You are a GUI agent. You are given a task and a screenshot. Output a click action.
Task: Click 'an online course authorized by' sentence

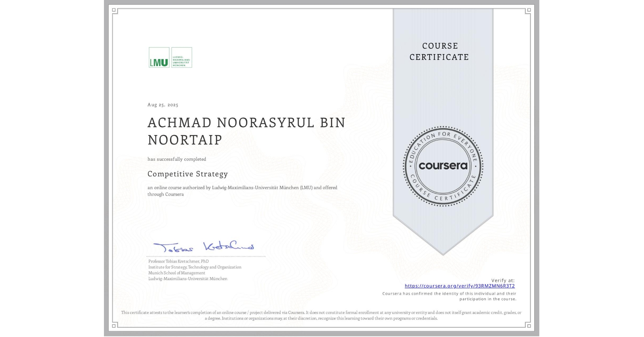tap(242, 188)
